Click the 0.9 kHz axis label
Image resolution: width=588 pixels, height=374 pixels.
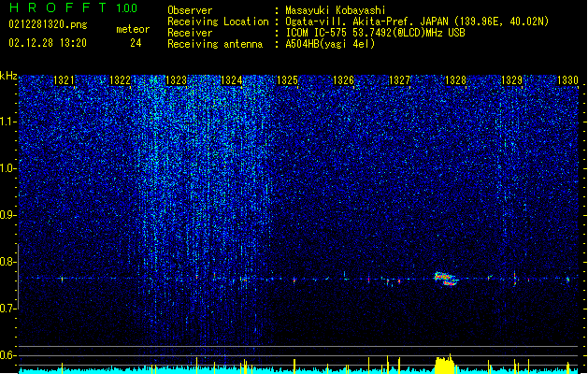pyautogui.click(x=8, y=215)
